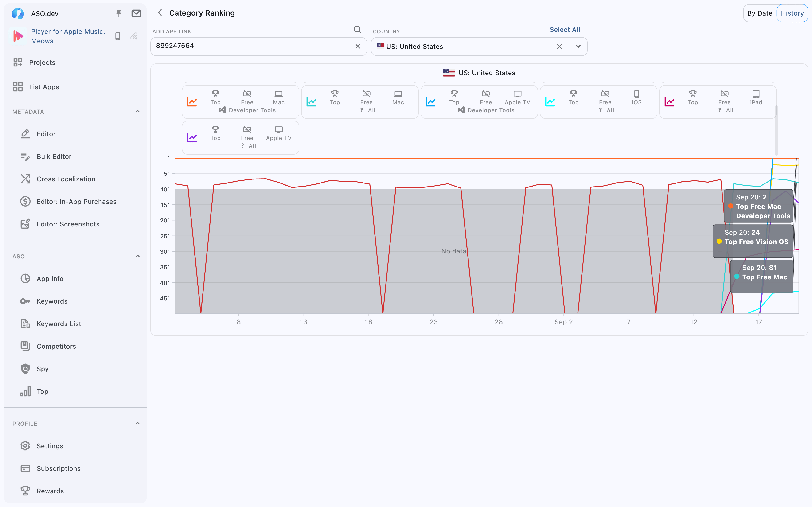Remove the US: United States country selection
The image size is (812, 507).
(x=559, y=47)
